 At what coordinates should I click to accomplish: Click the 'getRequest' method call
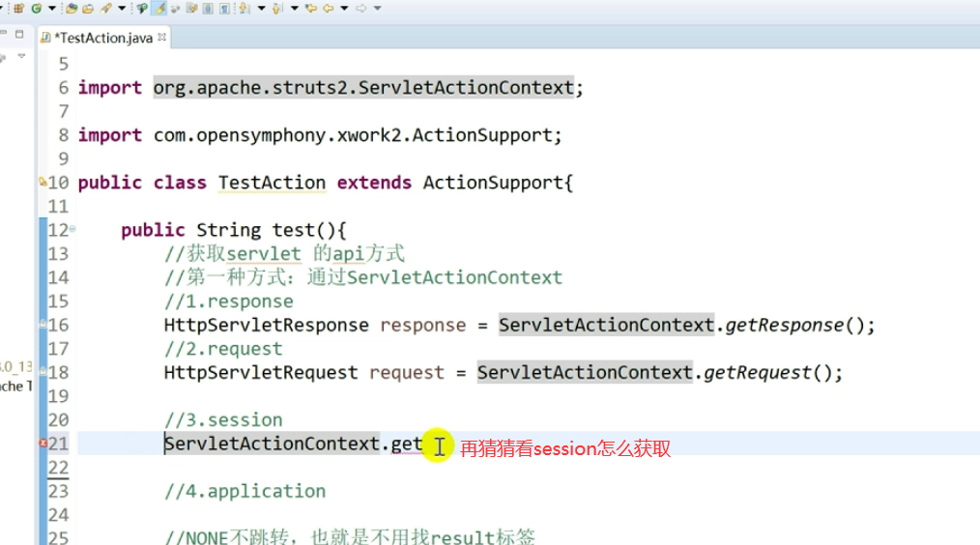click(757, 372)
